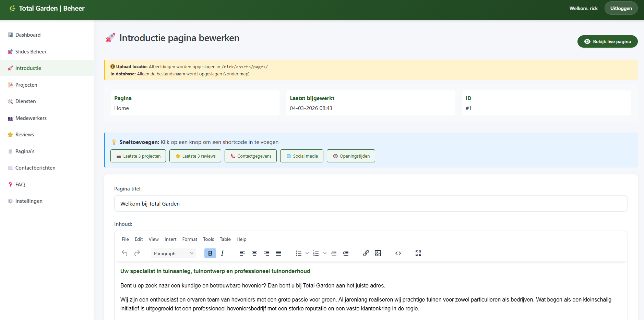Open the Table menu in the editor
644x320 pixels.
[x=225, y=239]
